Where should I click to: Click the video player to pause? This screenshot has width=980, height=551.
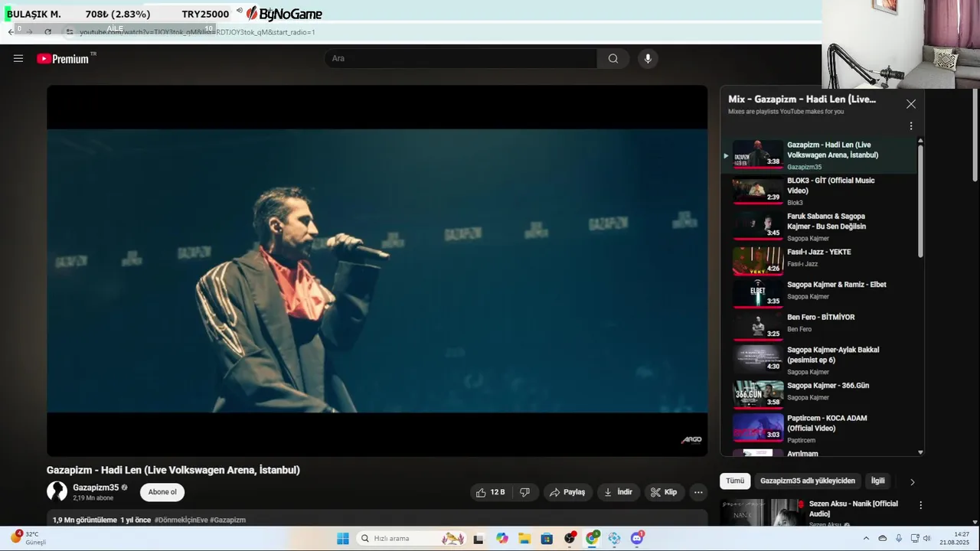click(377, 270)
